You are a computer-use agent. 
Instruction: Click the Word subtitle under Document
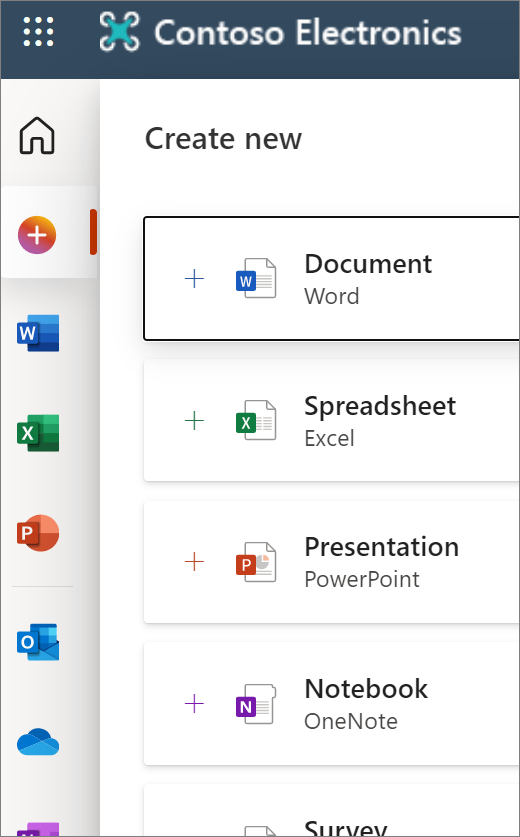[332, 296]
